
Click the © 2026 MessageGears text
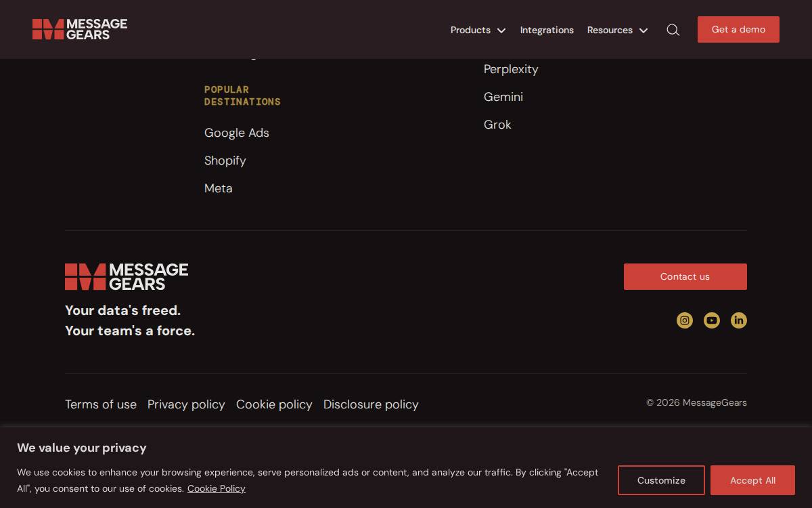click(696, 402)
